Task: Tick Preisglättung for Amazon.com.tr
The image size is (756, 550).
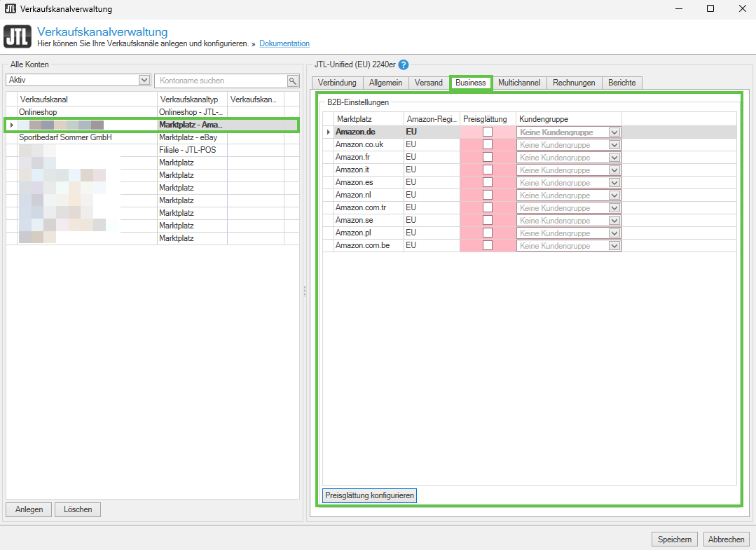Action: pos(488,207)
